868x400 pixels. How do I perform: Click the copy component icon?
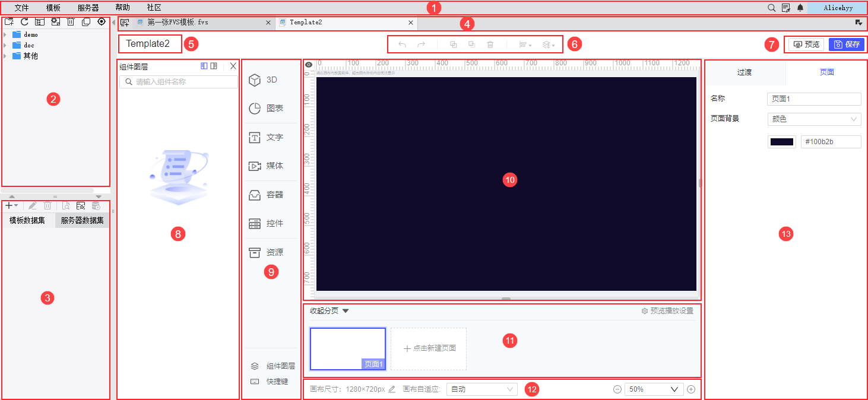coord(453,45)
